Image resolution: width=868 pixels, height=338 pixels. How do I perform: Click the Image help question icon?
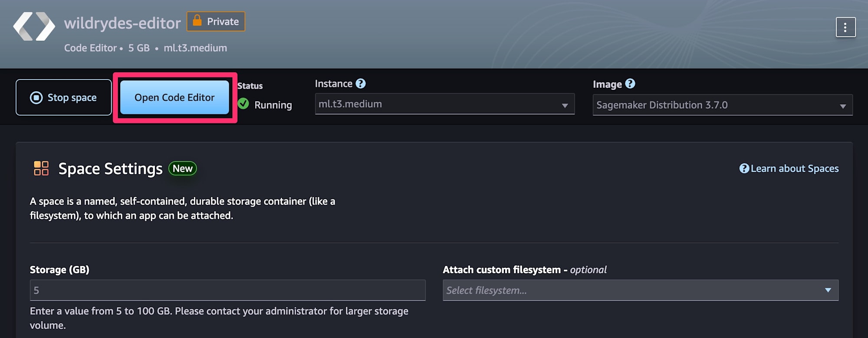[x=630, y=84]
